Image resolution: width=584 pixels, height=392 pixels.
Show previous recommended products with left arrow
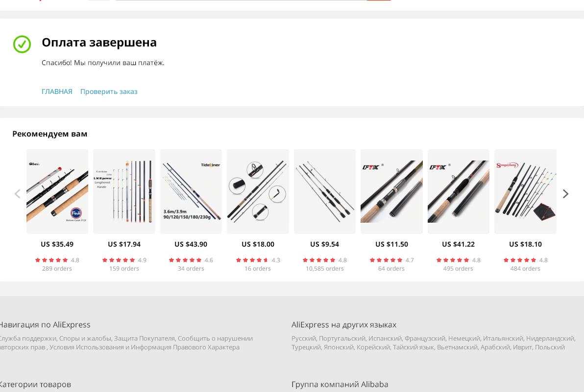(17, 194)
